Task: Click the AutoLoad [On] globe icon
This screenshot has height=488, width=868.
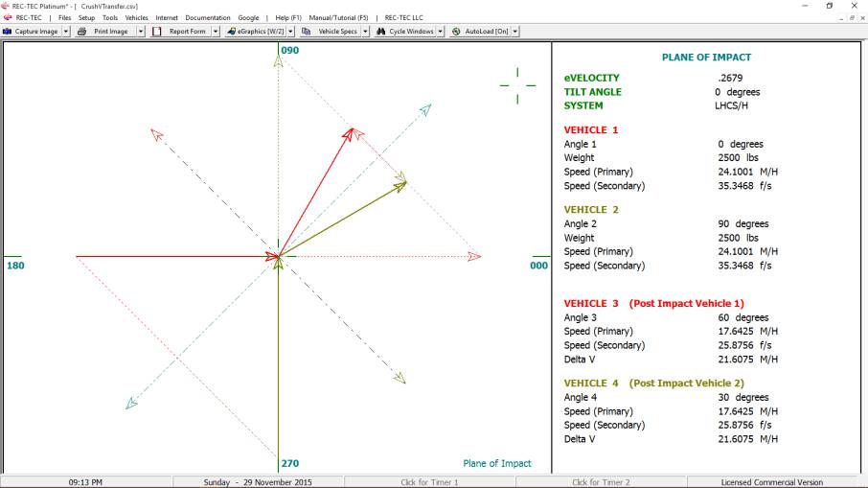Action: tap(456, 32)
